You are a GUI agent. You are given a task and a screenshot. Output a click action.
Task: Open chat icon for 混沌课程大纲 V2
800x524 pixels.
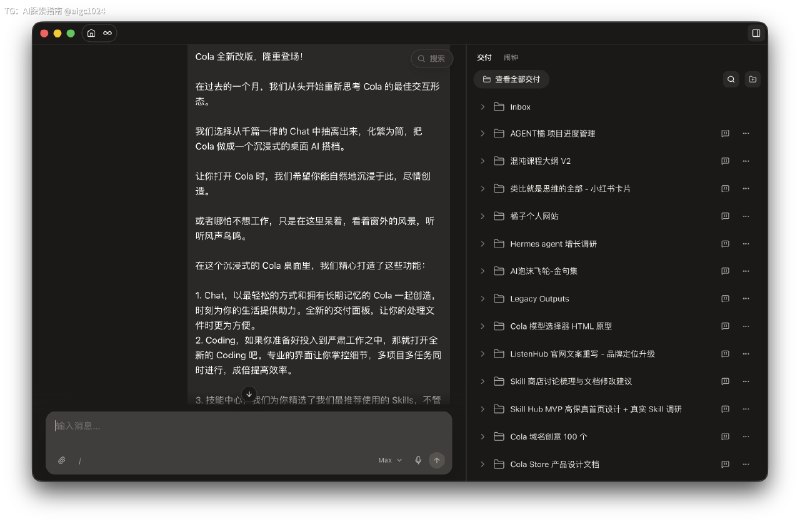coord(725,161)
